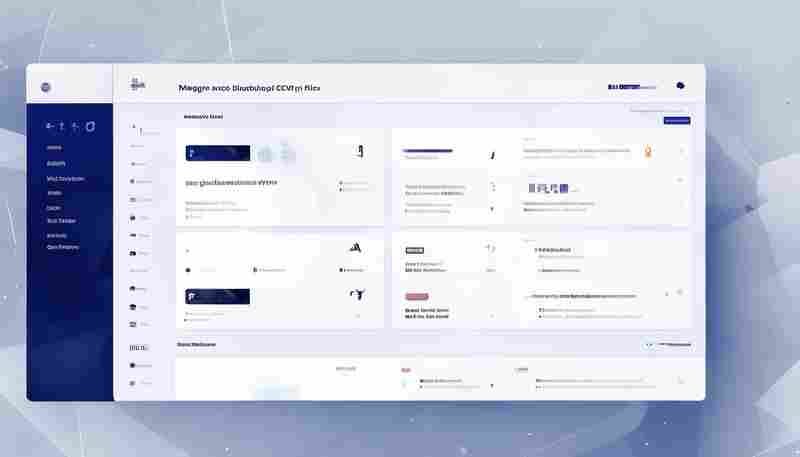Expand the circular chevron in the lower section header
Viewport: 800px width, 457px height.
tap(648, 345)
